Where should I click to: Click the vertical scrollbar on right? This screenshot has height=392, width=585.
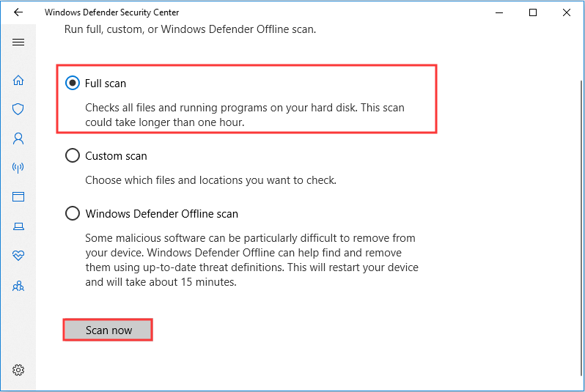581,228
